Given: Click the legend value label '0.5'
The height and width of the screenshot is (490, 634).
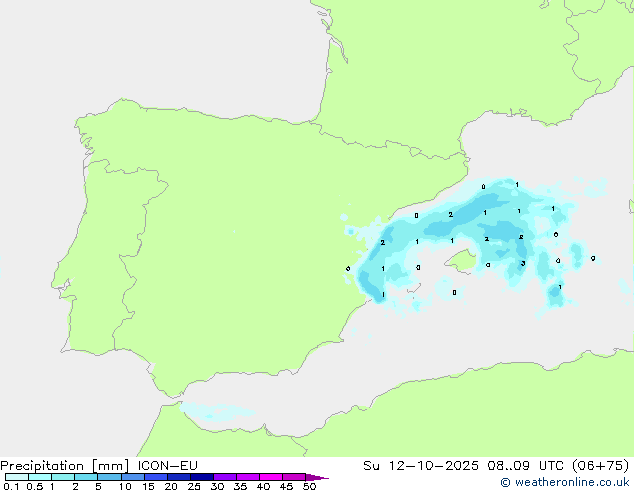Looking at the screenshot, I should coord(34,486).
